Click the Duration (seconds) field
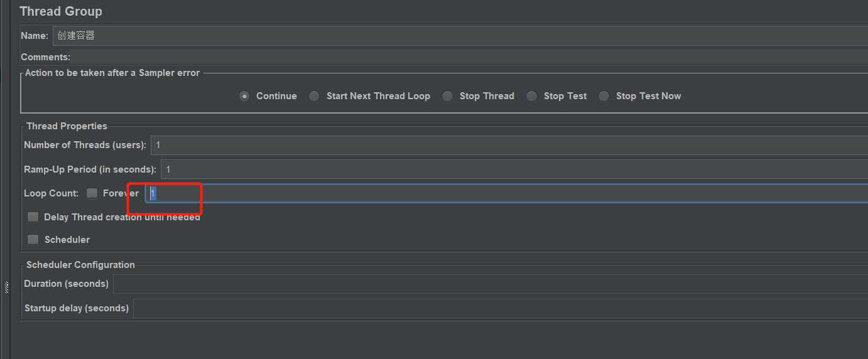 (x=490, y=284)
